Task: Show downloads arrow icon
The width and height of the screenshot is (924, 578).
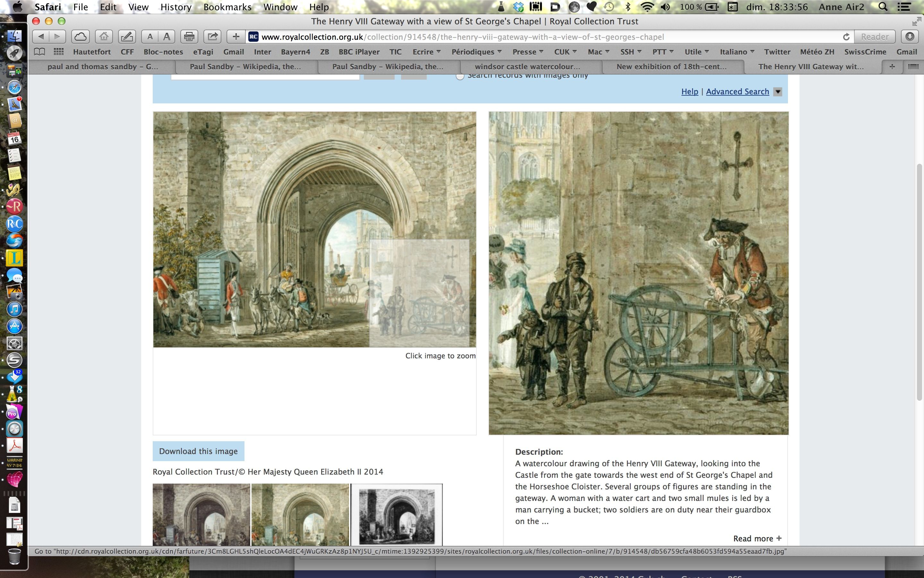Action: click(910, 37)
